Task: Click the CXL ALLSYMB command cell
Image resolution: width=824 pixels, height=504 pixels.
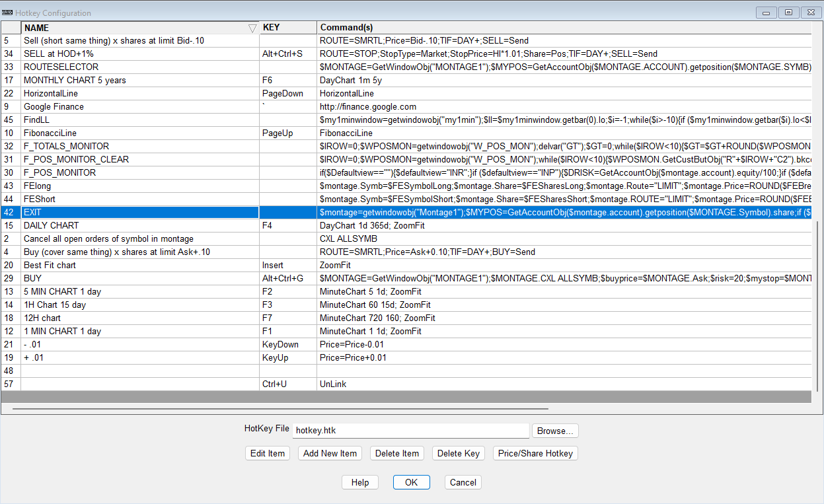Action: click(564, 238)
